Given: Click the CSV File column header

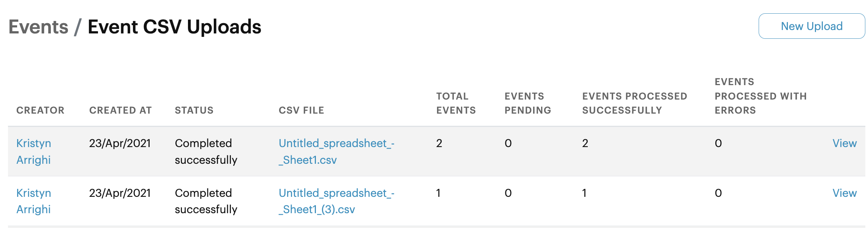Looking at the screenshot, I should coord(301,110).
